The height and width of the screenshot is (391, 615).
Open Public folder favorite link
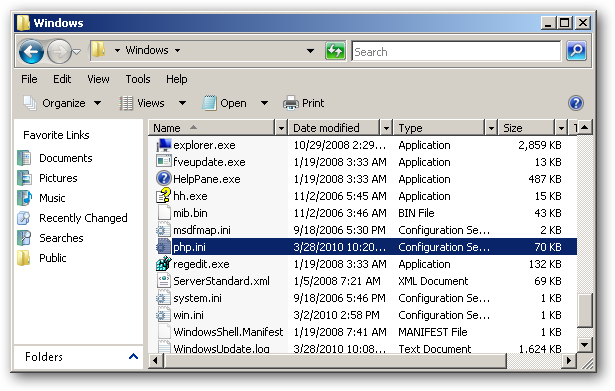click(42, 258)
